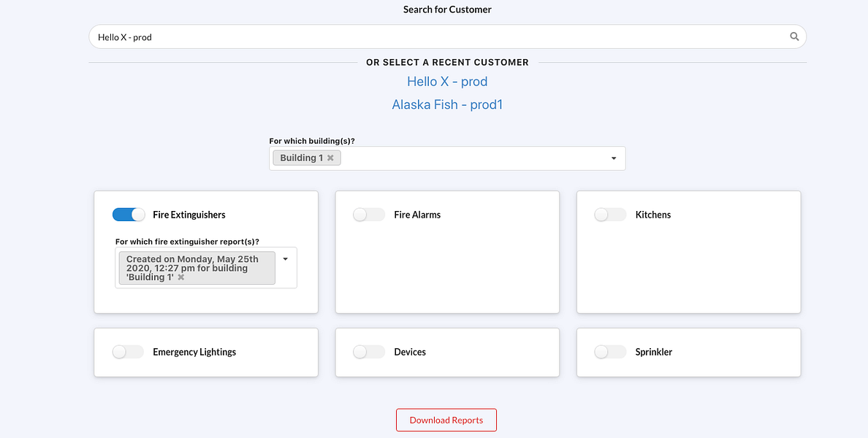
Task: Open the building selection dropdown arrow
Action: click(613, 158)
